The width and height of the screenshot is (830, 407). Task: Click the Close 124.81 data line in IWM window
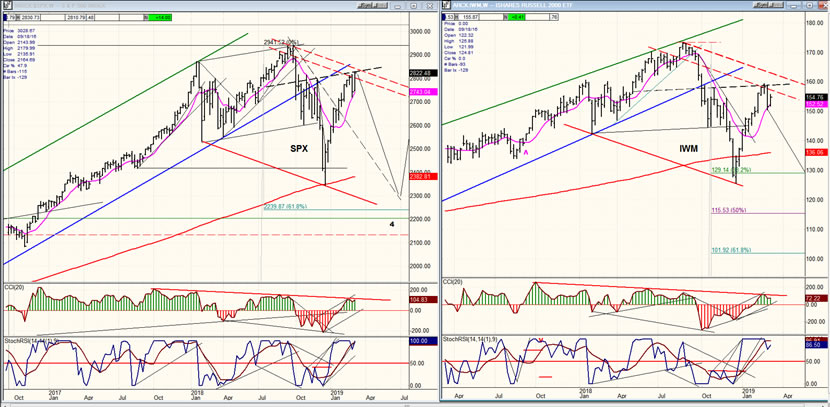(459, 52)
